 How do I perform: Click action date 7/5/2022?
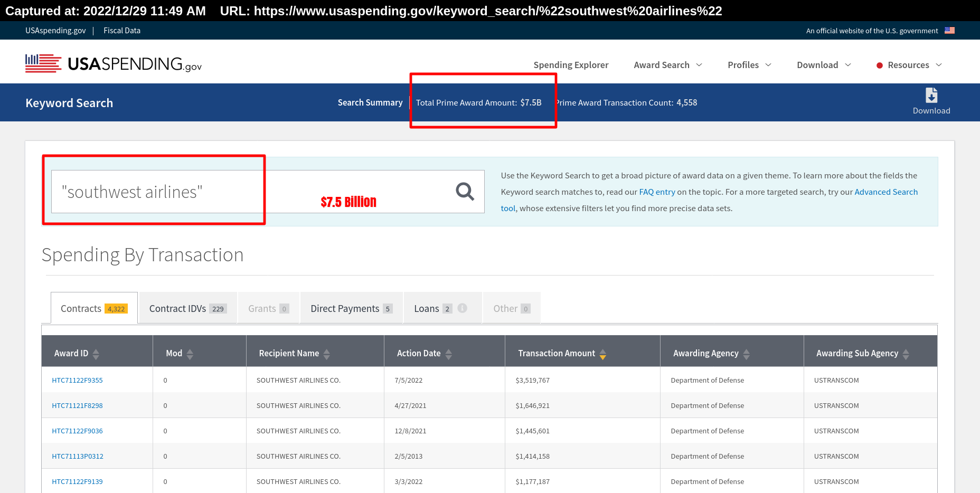point(408,380)
